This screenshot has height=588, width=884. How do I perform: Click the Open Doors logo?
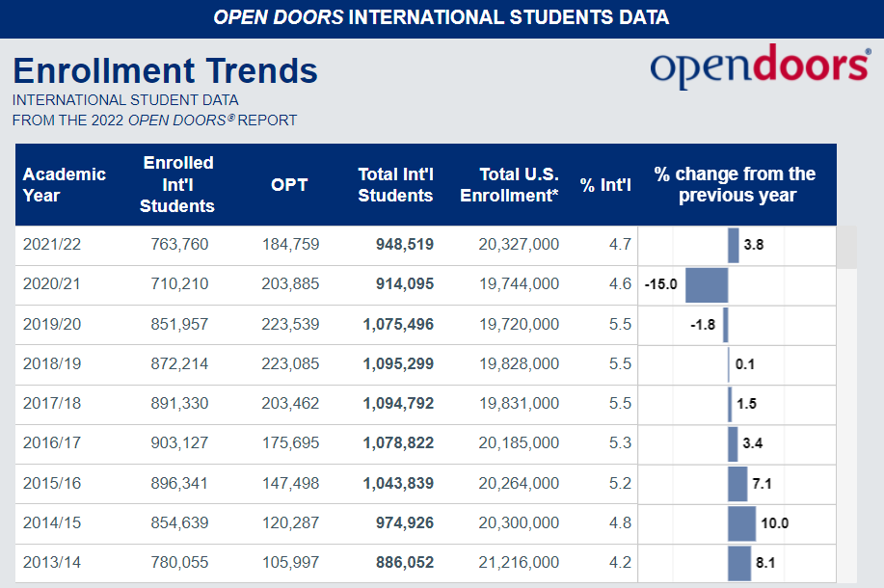point(760,67)
